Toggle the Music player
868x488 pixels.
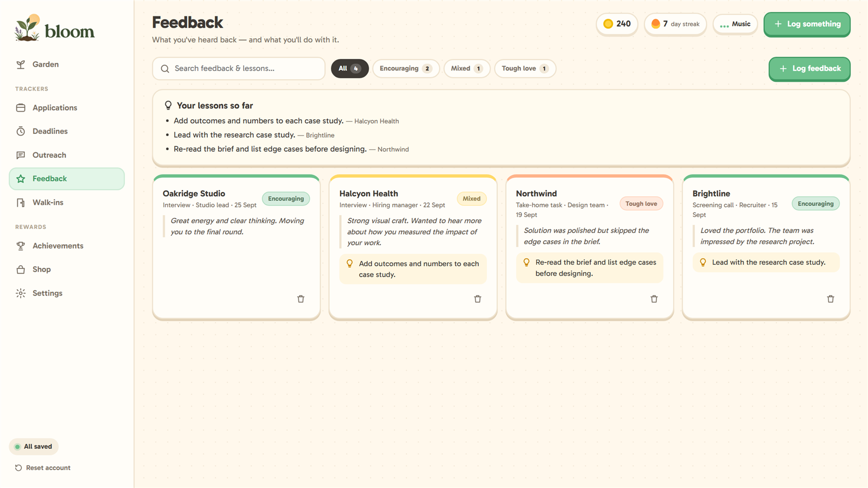(x=735, y=24)
